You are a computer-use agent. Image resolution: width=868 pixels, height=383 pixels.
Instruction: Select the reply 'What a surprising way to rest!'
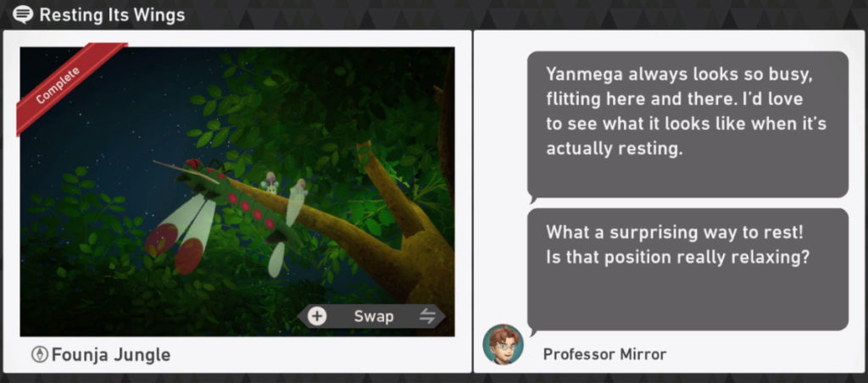[674, 232]
